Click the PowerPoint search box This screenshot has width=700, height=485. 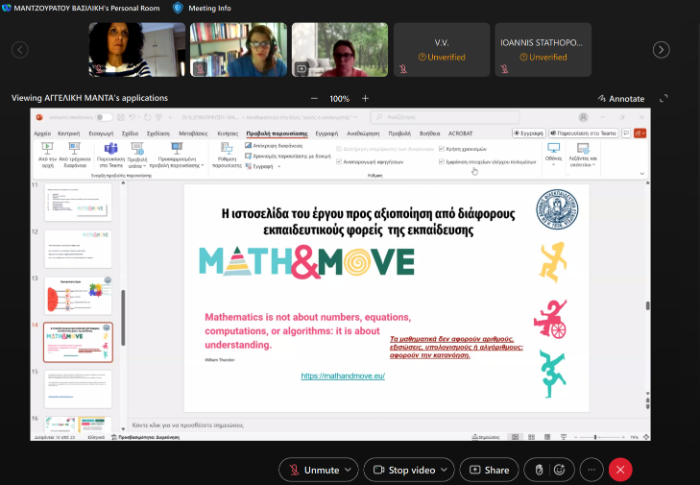tap(445, 117)
